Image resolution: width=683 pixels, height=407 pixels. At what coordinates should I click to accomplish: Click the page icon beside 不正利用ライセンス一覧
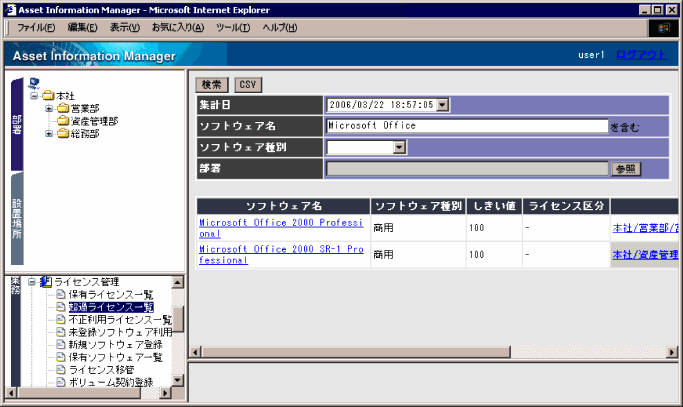click(61, 320)
